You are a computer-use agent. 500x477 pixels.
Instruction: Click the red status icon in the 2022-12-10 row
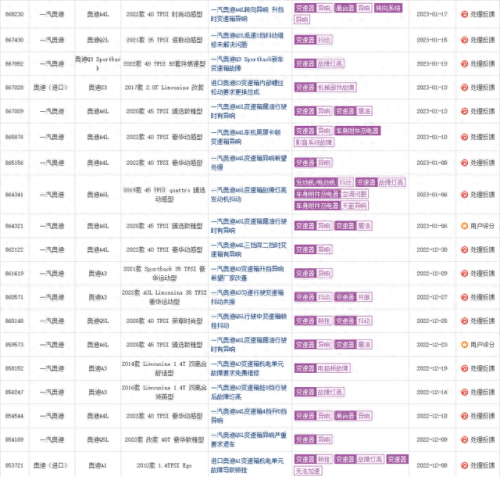tap(464, 416)
